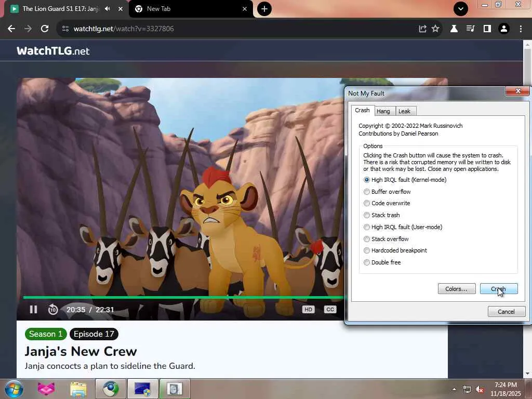
Task: Go back using browser back arrow
Action: pyautogui.click(x=11, y=29)
